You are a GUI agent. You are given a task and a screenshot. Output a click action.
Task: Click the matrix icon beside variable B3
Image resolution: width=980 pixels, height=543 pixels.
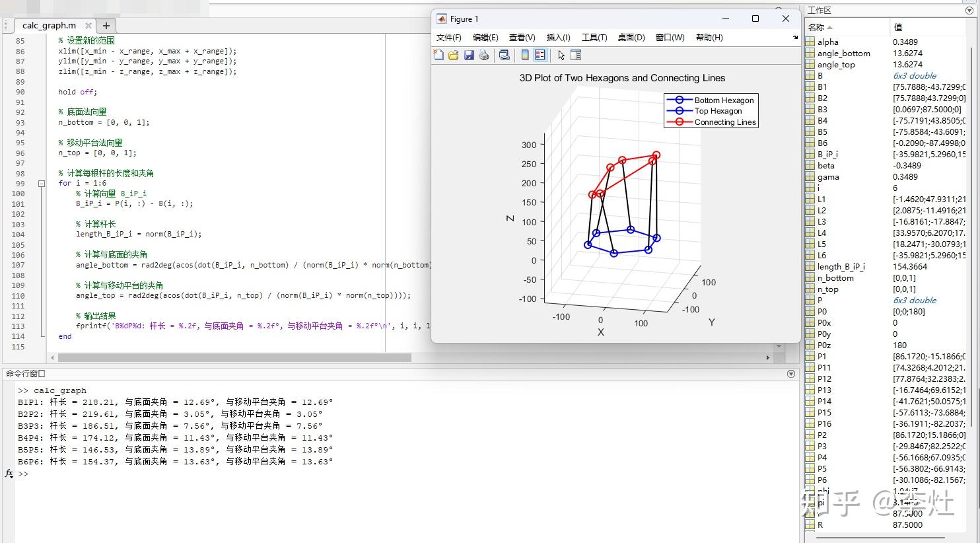[810, 110]
